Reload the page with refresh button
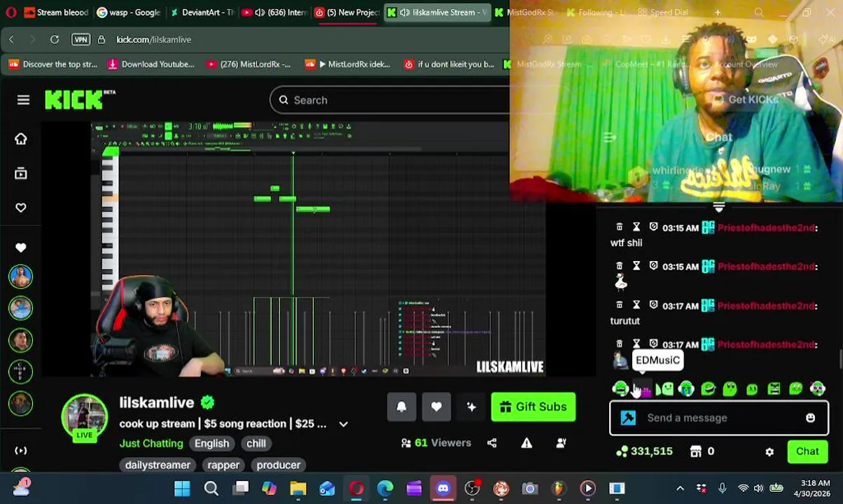Screen dimensions: 843x504 pos(55,39)
